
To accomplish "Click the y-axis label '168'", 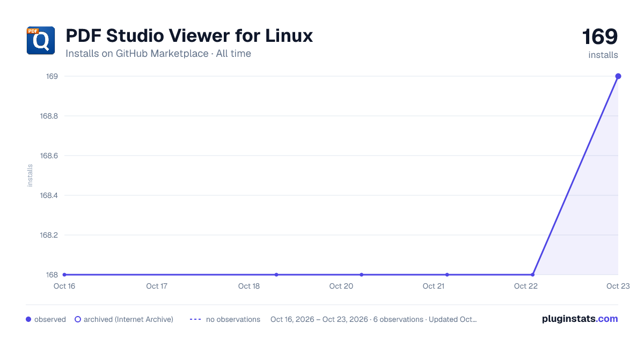I will pos(52,275).
